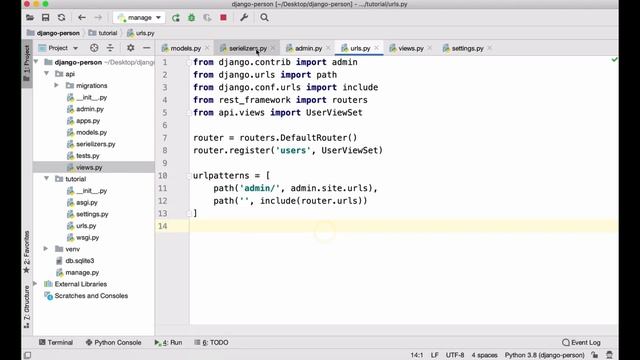Hide the Project panel with minus icon
The width and height of the screenshot is (640, 360).
coord(147,48)
